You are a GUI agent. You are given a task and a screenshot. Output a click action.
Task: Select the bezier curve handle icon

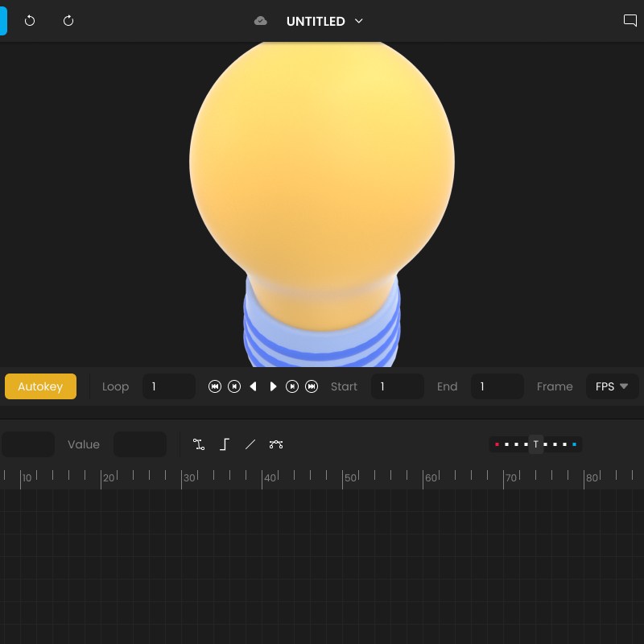click(276, 444)
